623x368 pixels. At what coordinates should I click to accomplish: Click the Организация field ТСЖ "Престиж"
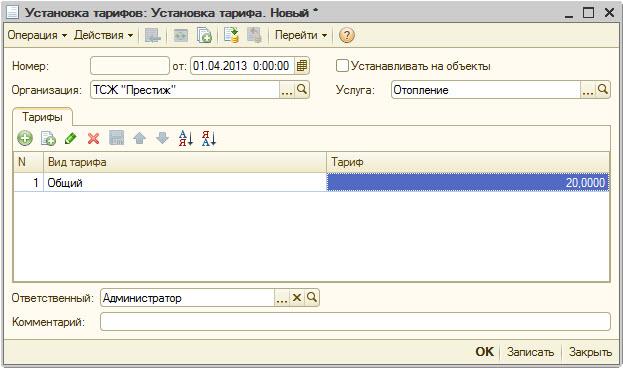[x=185, y=90]
